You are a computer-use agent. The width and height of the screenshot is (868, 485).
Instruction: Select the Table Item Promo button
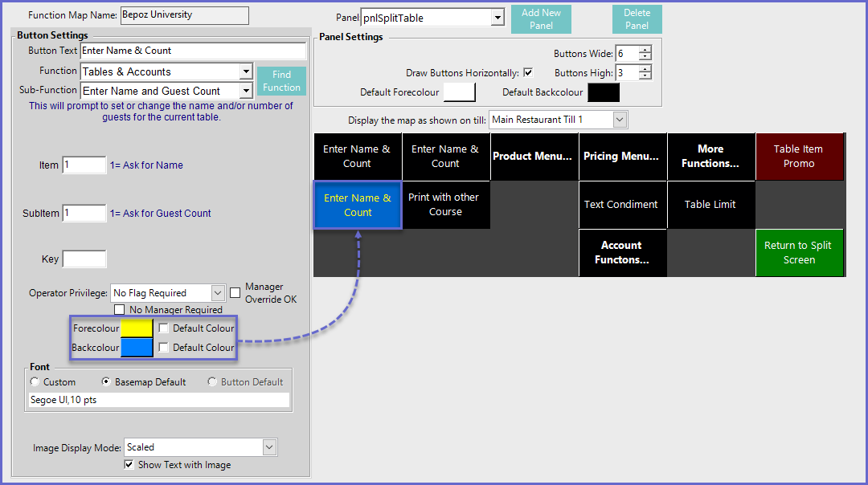[800, 157]
